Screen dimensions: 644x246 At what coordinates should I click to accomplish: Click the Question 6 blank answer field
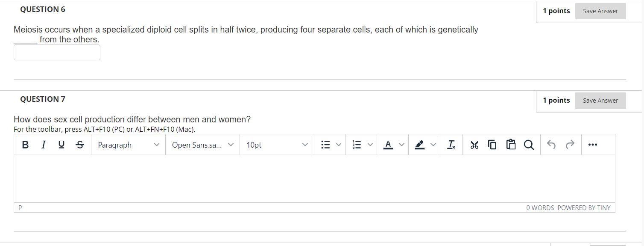point(57,52)
